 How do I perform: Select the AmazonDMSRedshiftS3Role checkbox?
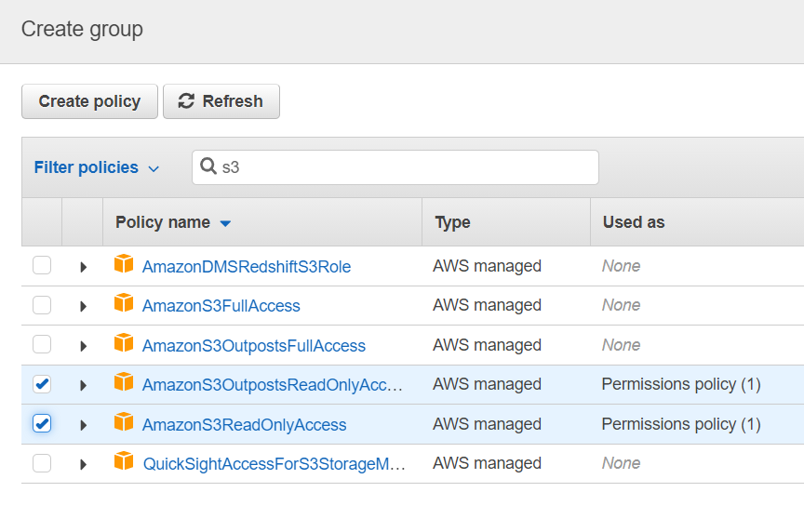42,266
